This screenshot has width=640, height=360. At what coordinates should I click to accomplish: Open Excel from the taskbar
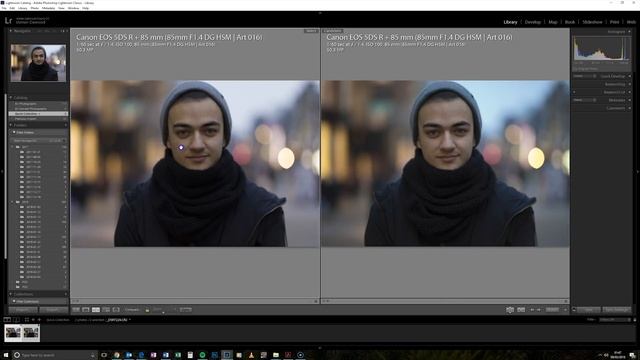[178, 355]
